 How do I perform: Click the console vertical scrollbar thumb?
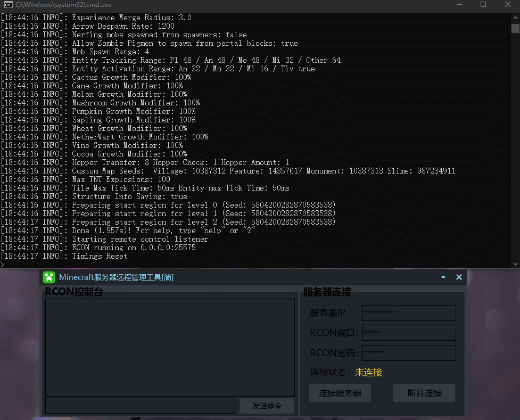coord(515,28)
